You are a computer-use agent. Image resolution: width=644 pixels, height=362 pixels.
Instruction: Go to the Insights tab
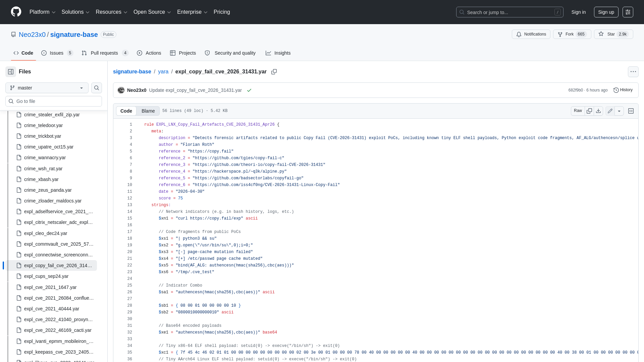click(x=278, y=53)
